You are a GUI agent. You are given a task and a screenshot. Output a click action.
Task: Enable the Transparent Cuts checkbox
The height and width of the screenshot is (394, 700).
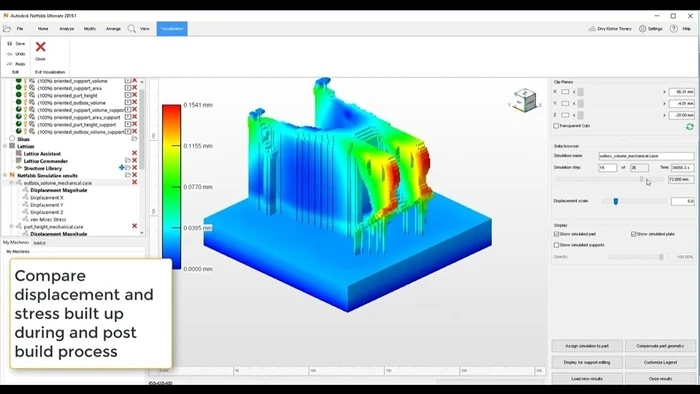pyautogui.click(x=556, y=126)
